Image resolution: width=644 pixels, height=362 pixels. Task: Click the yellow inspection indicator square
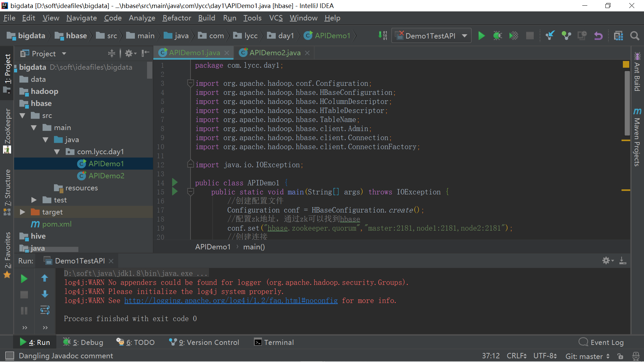click(x=626, y=64)
